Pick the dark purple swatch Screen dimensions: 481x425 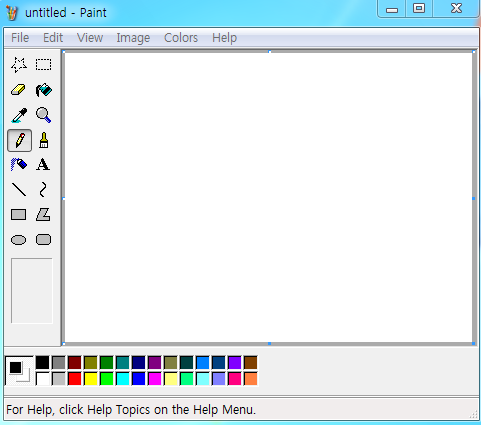tap(155, 363)
